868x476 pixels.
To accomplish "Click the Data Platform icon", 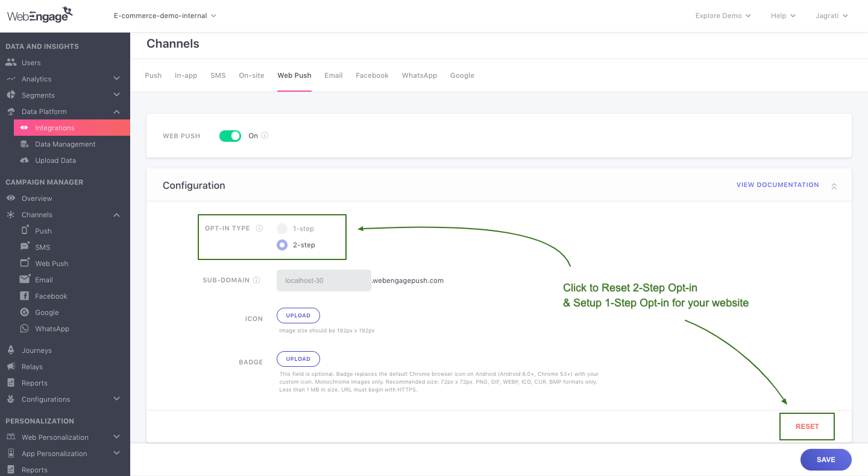I will 11,111.
